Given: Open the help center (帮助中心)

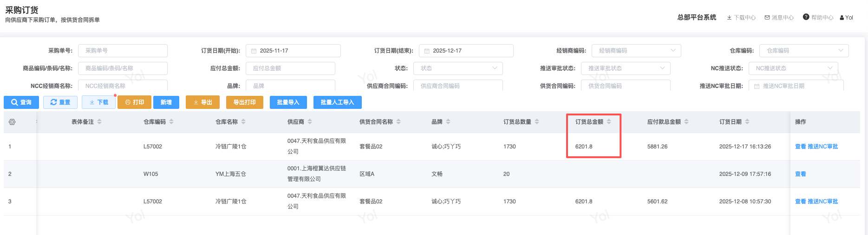Looking at the screenshot, I should (x=818, y=18).
